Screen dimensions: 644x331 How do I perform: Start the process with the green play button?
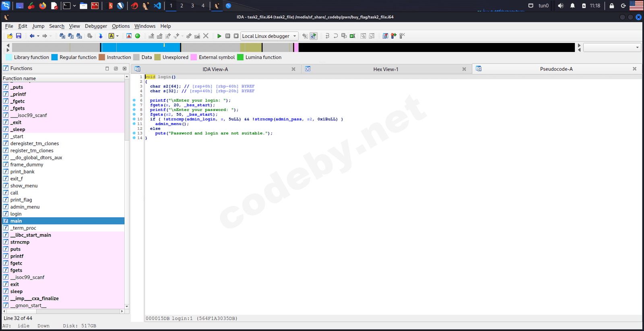tap(219, 36)
